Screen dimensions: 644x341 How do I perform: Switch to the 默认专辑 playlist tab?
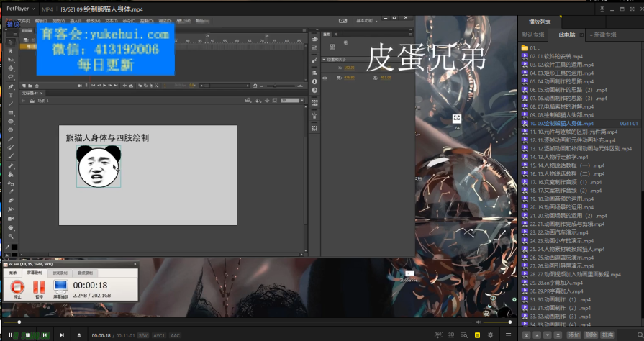(533, 35)
